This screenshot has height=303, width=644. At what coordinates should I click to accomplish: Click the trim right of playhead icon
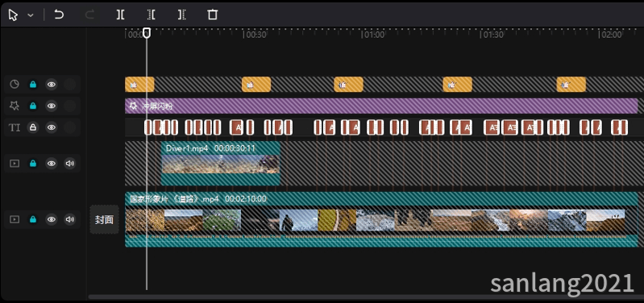click(181, 15)
